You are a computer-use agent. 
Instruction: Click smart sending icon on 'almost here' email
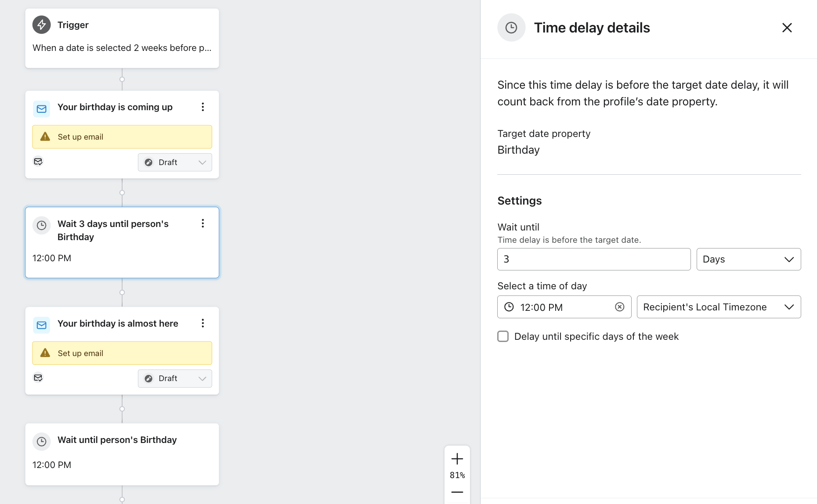tap(38, 378)
